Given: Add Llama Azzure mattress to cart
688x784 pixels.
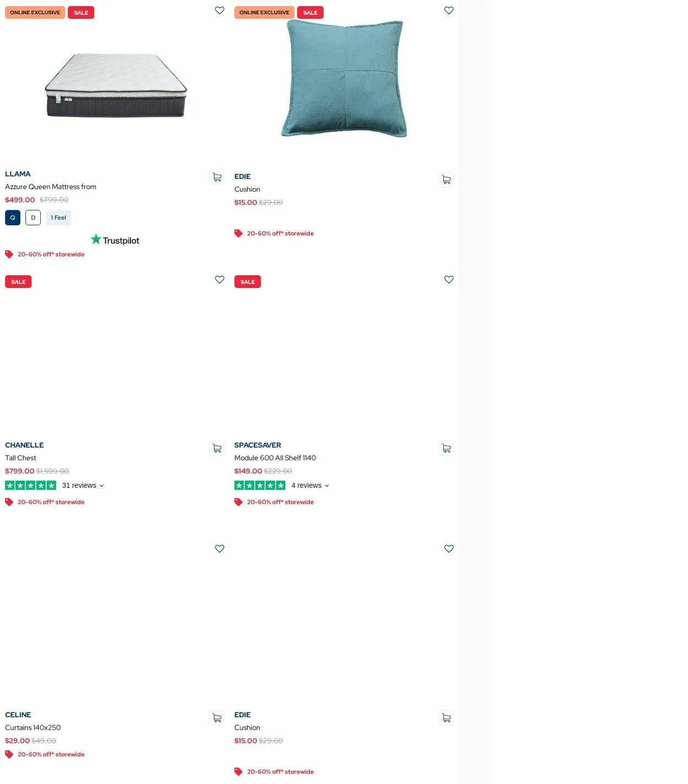Looking at the screenshot, I should tap(217, 177).
